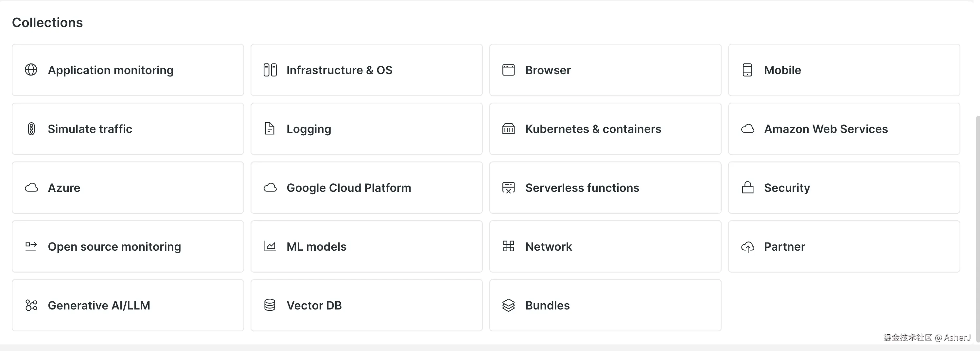Viewport: 980px width, 351px height.
Task: Select the Google Cloud Platform collection
Action: (366, 188)
